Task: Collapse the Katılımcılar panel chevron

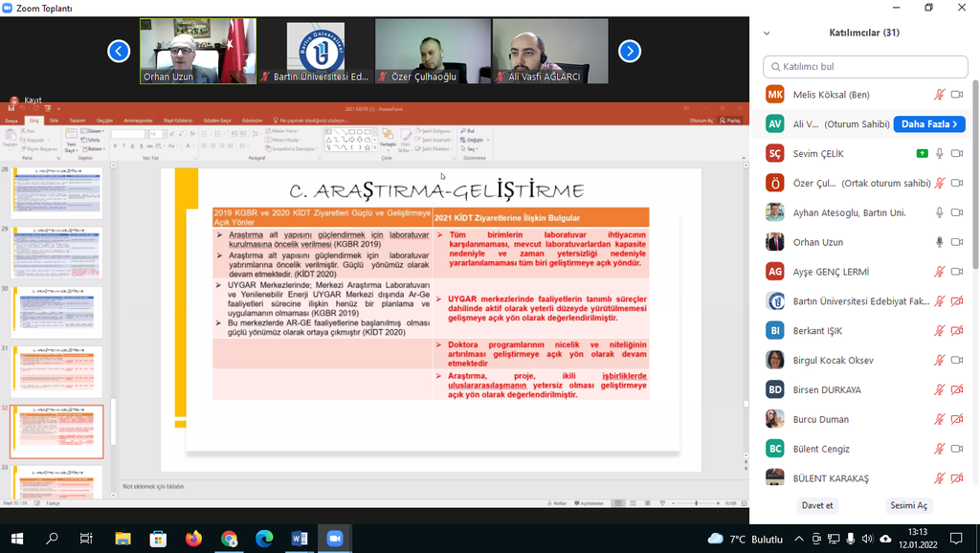Action: (x=767, y=33)
